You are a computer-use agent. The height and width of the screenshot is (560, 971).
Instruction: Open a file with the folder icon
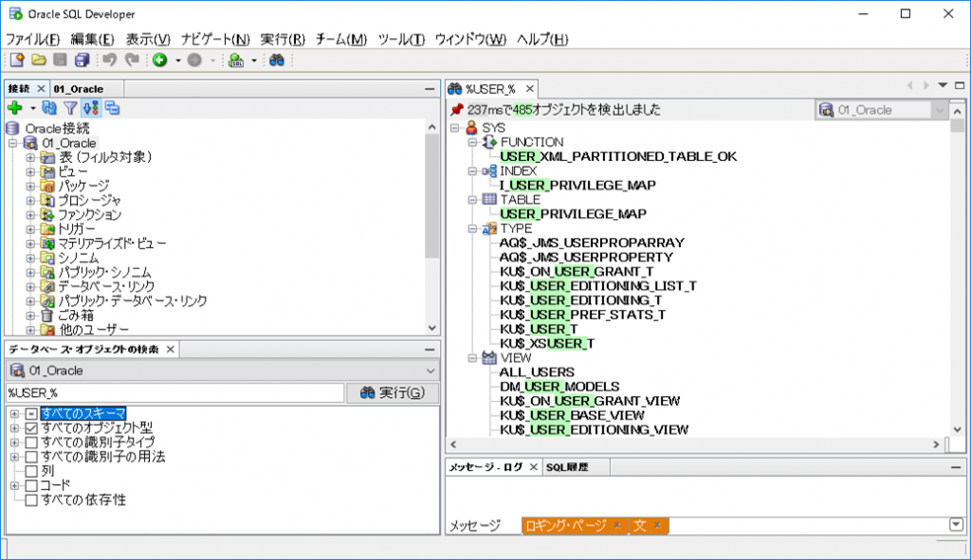point(38,60)
